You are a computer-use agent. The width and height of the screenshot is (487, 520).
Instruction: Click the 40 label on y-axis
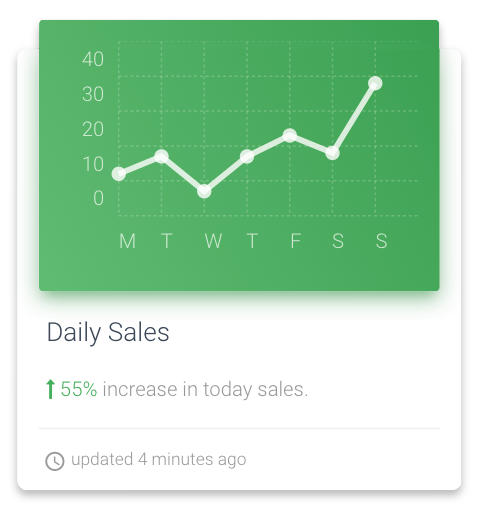(93, 59)
